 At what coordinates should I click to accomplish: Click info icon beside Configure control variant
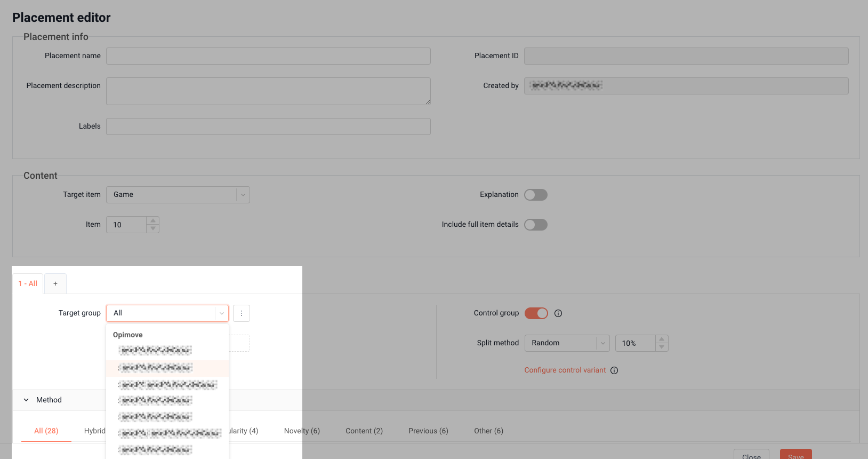(x=614, y=370)
